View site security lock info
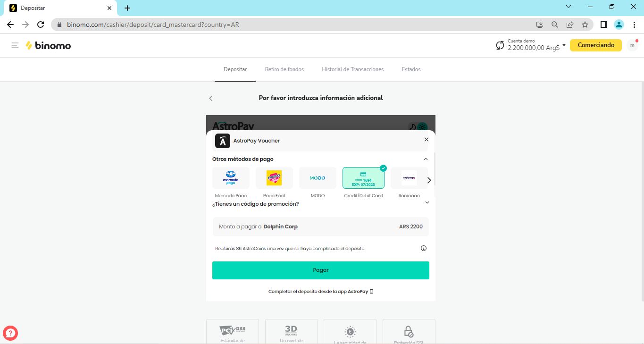Viewport: 644px width, 344px height. (x=59, y=25)
